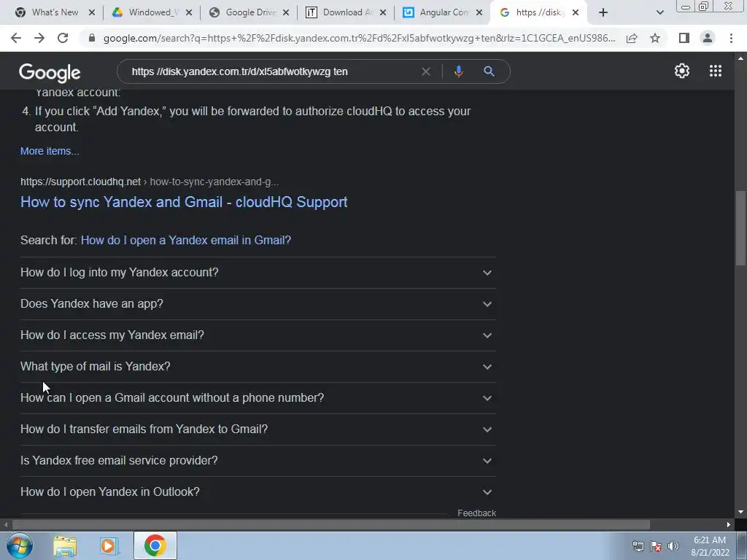Close the active https //disk tab
Screen dimensions: 747x560
click(x=576, y=12)
